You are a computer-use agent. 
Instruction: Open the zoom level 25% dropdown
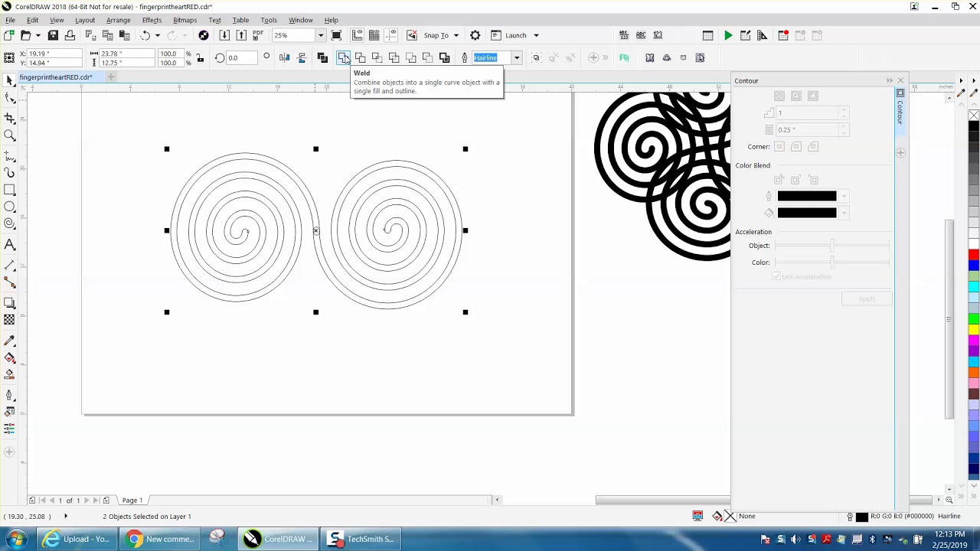[x=320, y=35]
